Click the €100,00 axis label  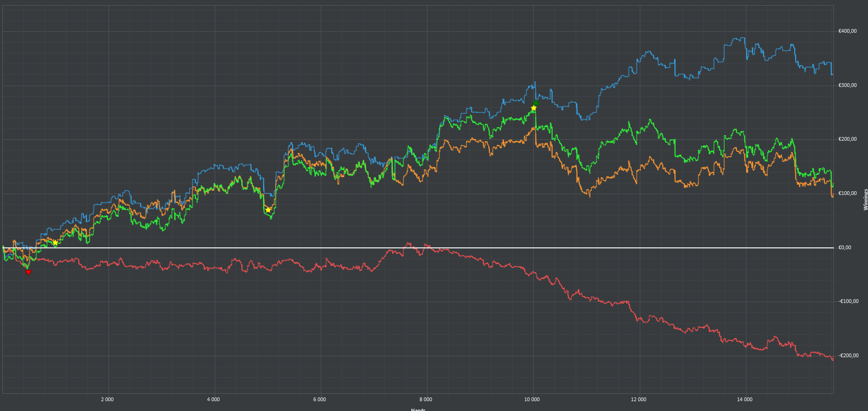tap(847, 194)
